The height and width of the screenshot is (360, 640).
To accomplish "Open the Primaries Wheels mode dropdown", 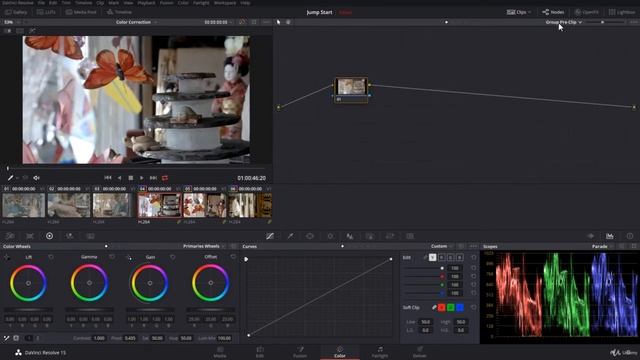I will pyautogui.click(x=204, y=246).
